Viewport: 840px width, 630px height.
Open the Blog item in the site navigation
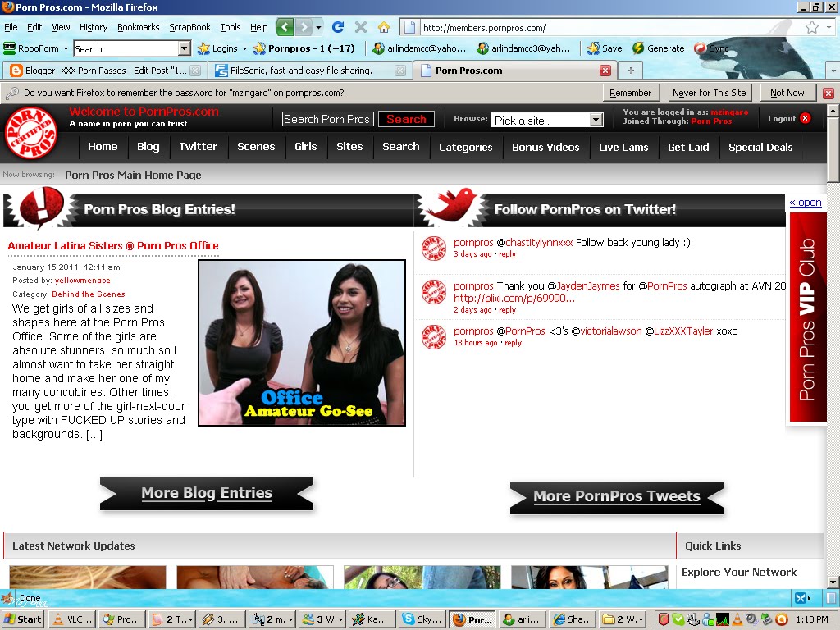[148, 146]
